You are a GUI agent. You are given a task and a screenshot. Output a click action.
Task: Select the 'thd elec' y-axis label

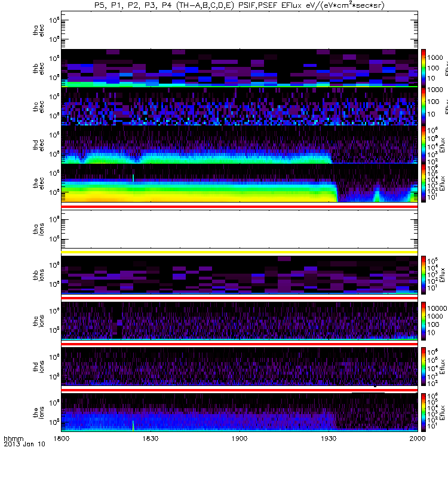tap(39, 145)
